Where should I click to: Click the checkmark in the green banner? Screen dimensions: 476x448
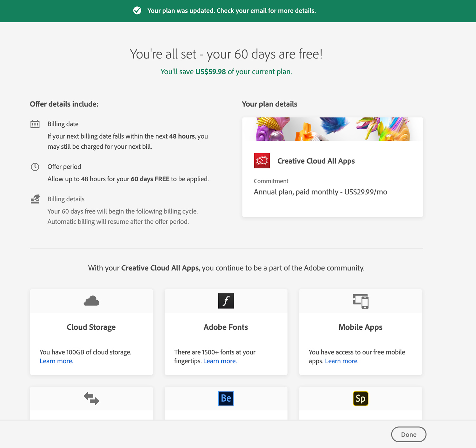coord(137,10)
